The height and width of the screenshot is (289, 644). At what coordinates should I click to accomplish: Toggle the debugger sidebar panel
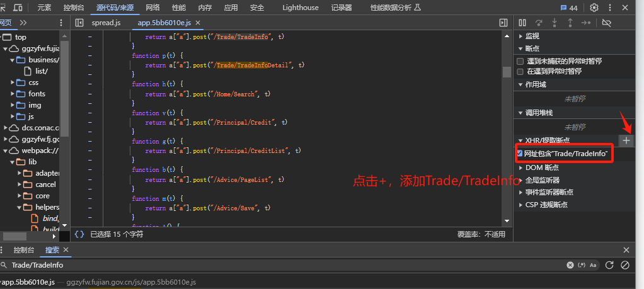pyautogui.click(x=503, y=23)
